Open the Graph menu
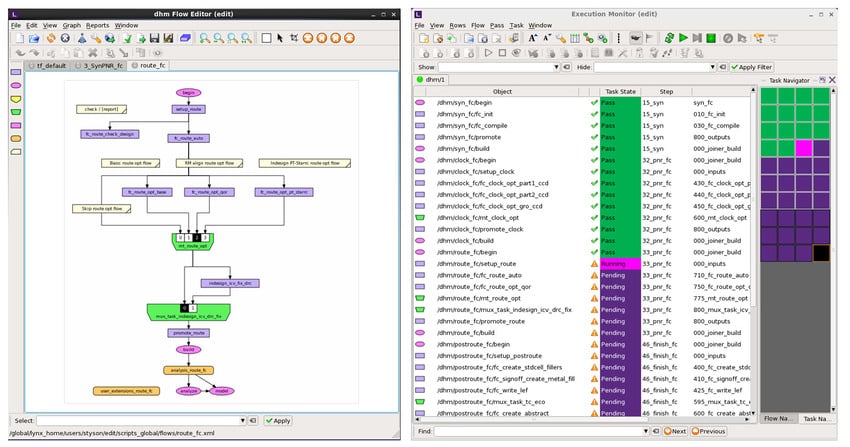 [71, 25]
